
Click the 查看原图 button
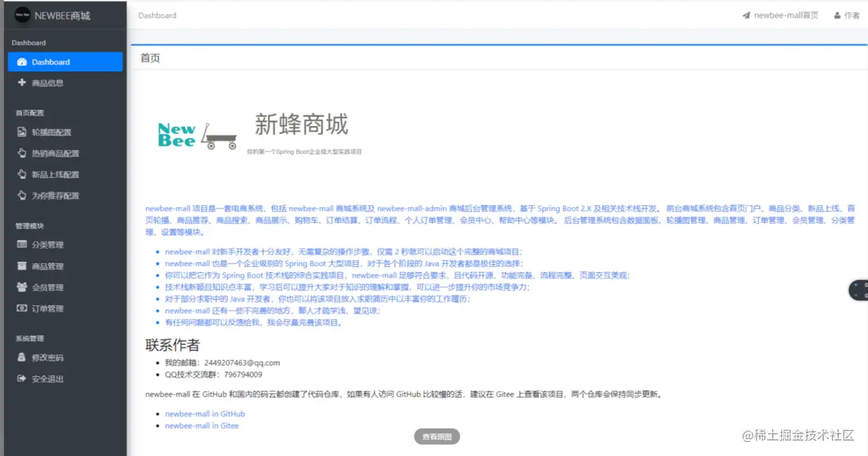[x=437, y=437]
